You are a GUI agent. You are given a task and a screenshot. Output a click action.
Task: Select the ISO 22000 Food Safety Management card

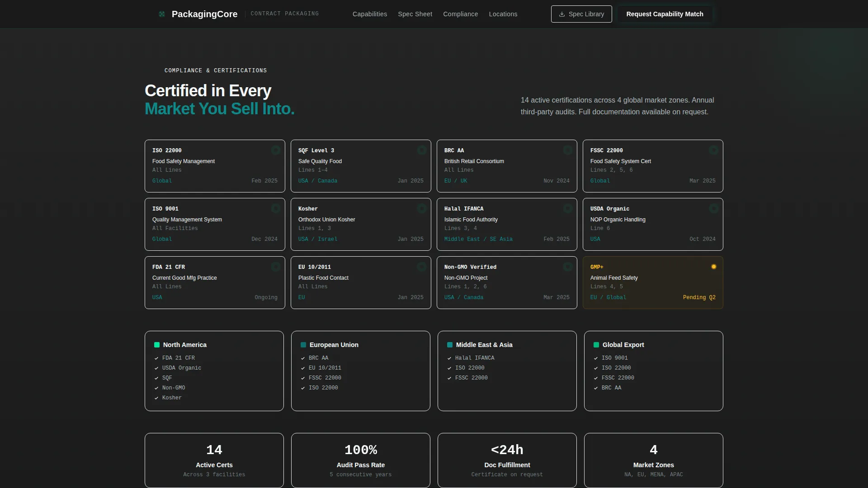click(x=215, y=166)
